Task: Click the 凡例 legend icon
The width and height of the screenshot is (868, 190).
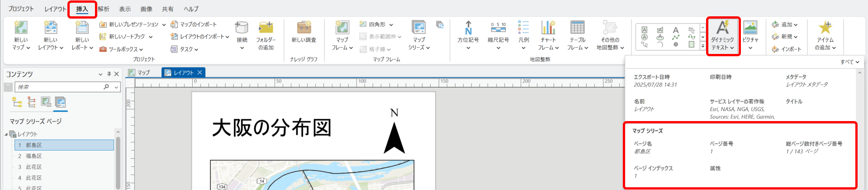Action: (x=523, y=28)
